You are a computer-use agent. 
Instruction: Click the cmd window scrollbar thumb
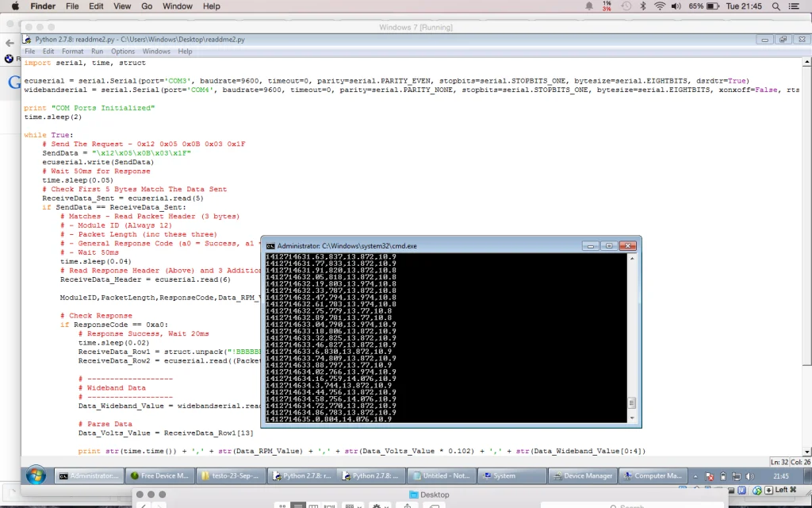click(632, 402)
